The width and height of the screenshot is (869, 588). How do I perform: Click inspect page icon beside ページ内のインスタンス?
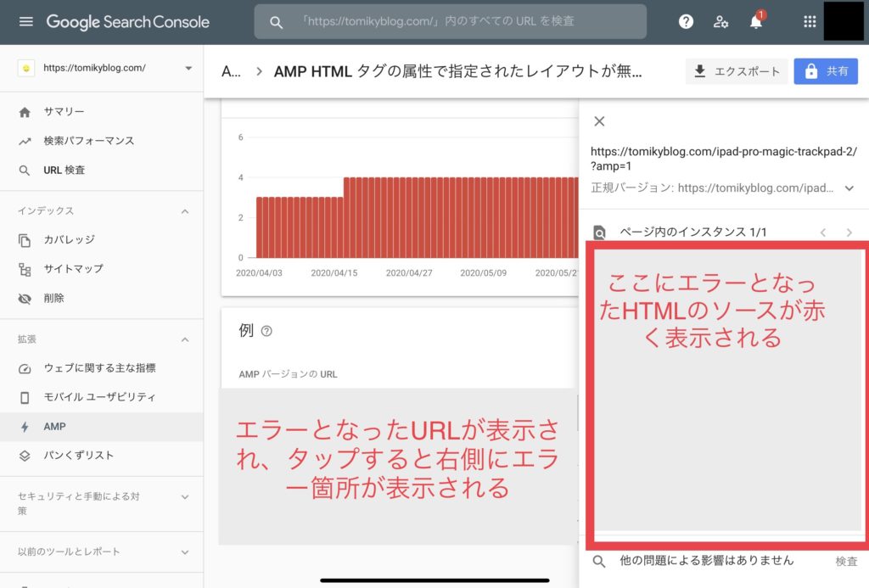pos(599,232)
